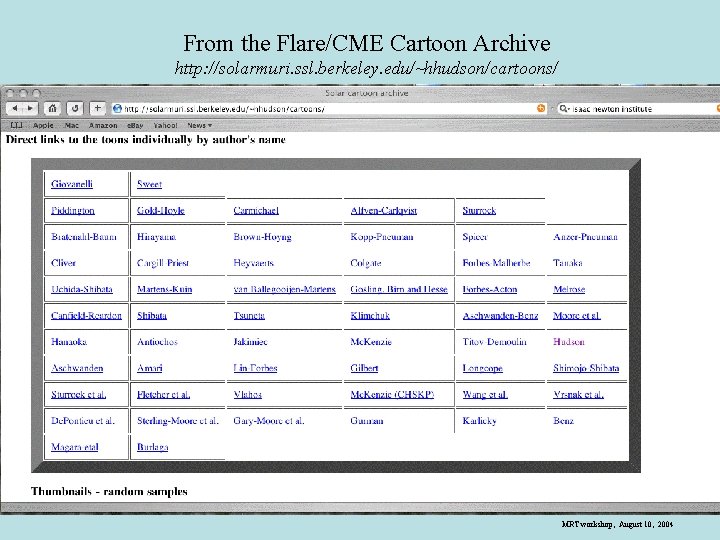This screenshot has width=720, height=540.
Task: Open the bookmarks book icon
Action: [x=16, y=125]
